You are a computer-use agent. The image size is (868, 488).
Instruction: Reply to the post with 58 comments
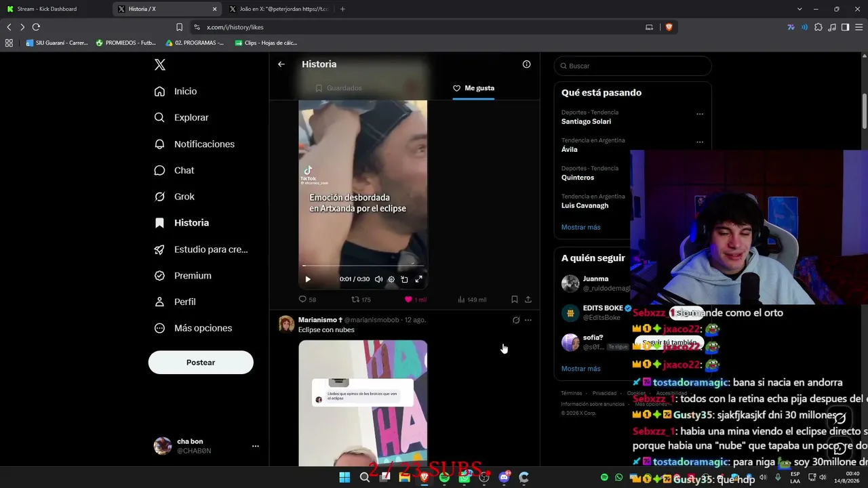point(307,300)
